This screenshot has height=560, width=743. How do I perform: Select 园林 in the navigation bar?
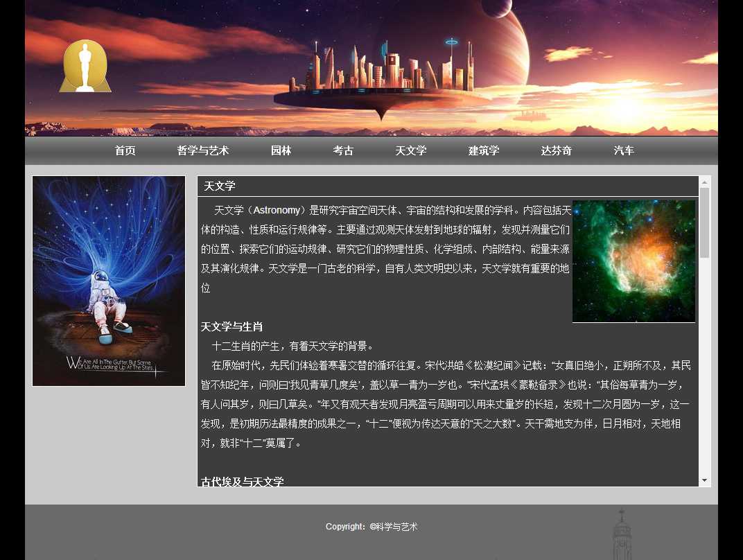click(281, 150)
